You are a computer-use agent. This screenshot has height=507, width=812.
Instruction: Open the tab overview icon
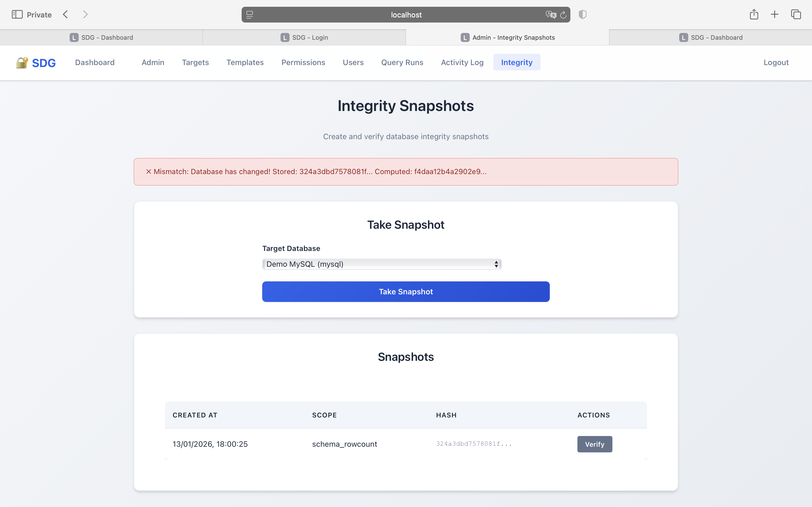(x=796, y=14)
